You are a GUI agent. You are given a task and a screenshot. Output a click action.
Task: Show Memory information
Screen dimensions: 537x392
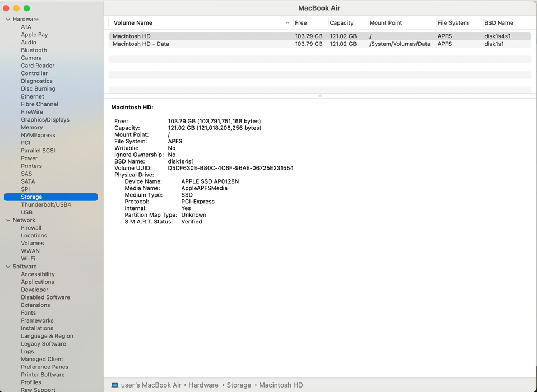[x=32, y=127]
